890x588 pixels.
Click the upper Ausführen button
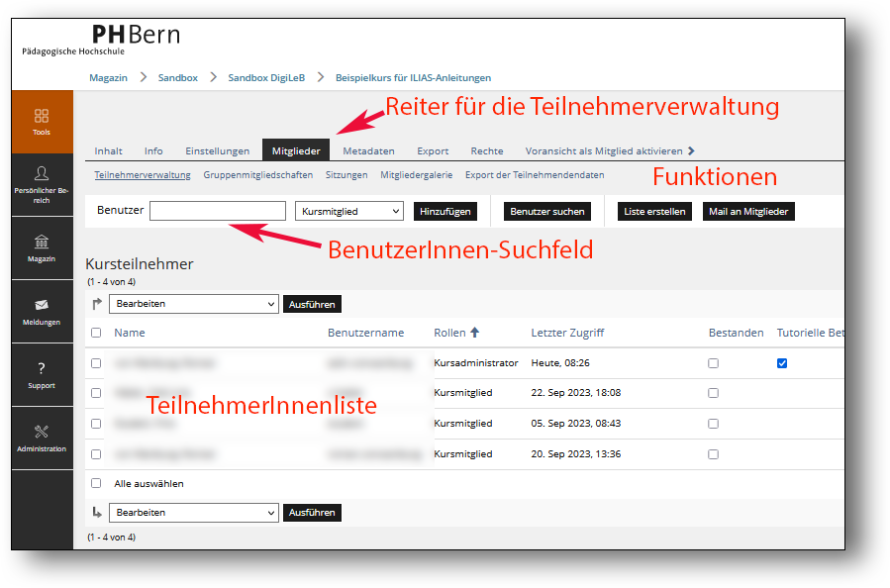[x=312, y=304]
